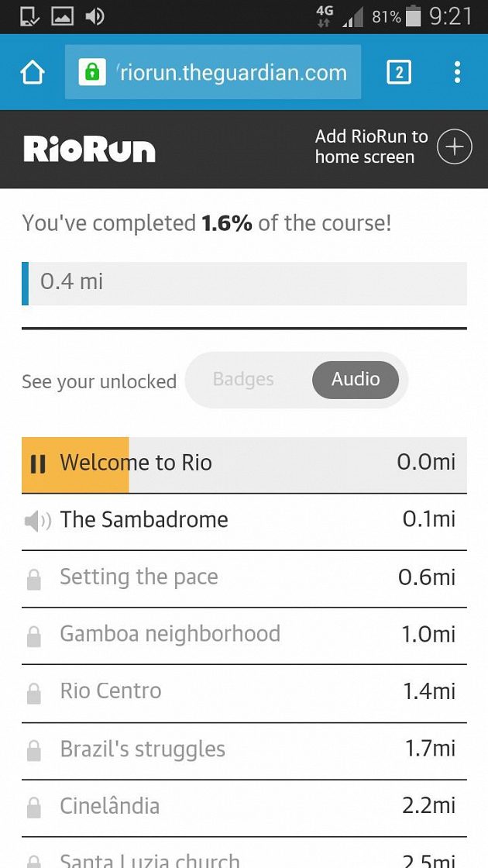Tap the green padlock security icon
The height and width of the screenshot is (868, 488).
click(92, 73)
